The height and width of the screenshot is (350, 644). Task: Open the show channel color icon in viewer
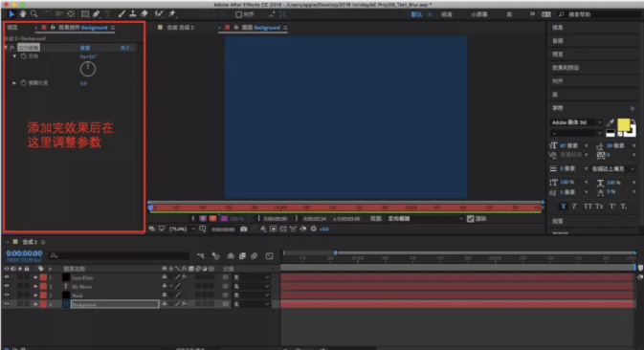pyautogui.click(x=263, y=229)
